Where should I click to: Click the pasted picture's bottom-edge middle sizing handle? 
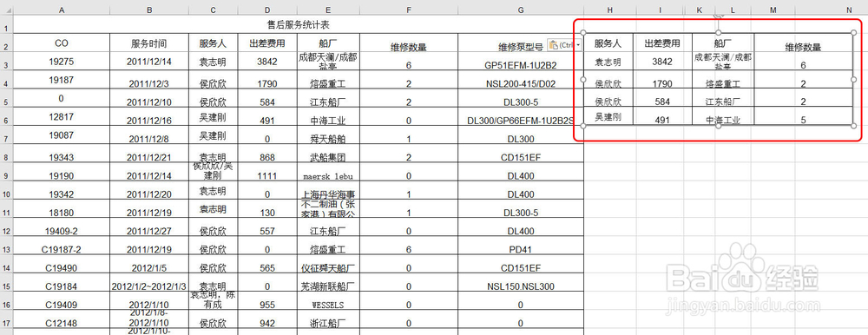tap(719, 126)
